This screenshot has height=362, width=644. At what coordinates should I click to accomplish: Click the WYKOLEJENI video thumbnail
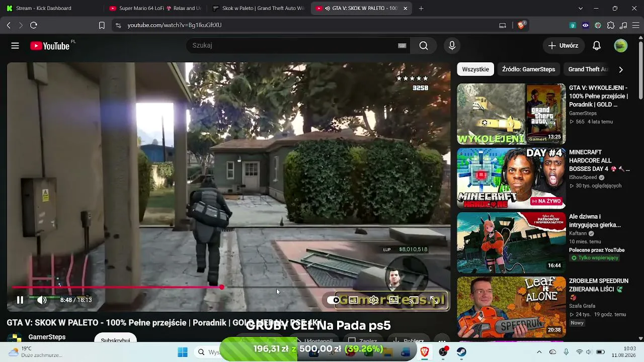[511, 114]
